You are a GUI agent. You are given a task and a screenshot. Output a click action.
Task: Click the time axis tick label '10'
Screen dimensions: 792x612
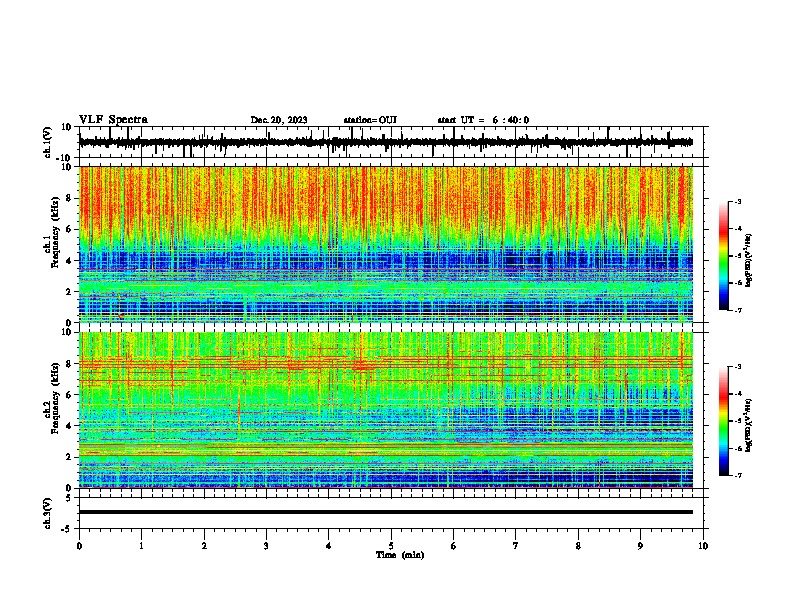tap(703, 546)
